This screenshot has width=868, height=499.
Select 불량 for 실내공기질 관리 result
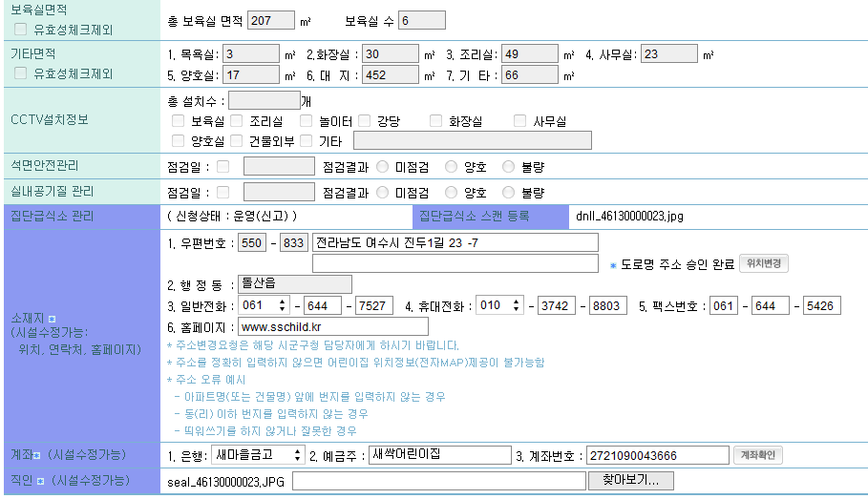click(x=508, y=192)
